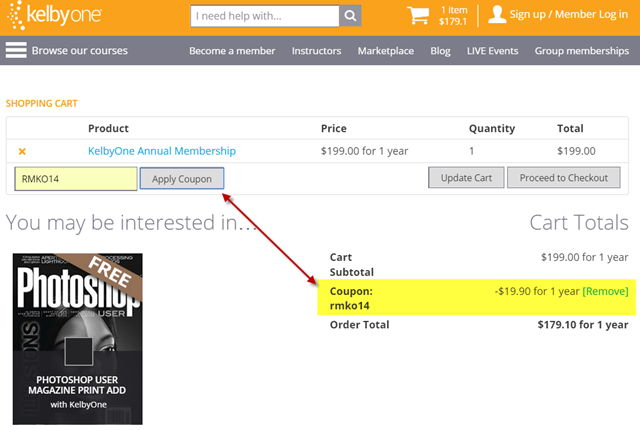
Task: Open the Instructors menu item
Action: pyautogui.click(x=318, y=51)
